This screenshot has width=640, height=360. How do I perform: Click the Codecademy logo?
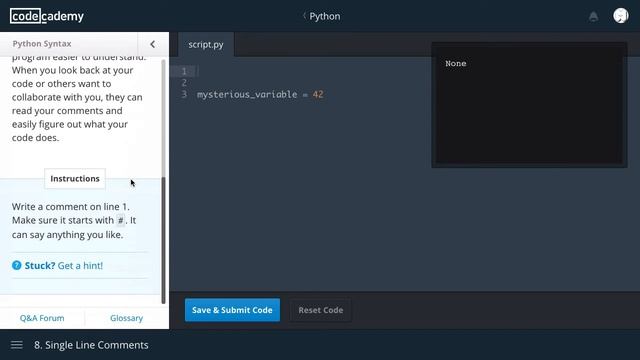(47, 16)
